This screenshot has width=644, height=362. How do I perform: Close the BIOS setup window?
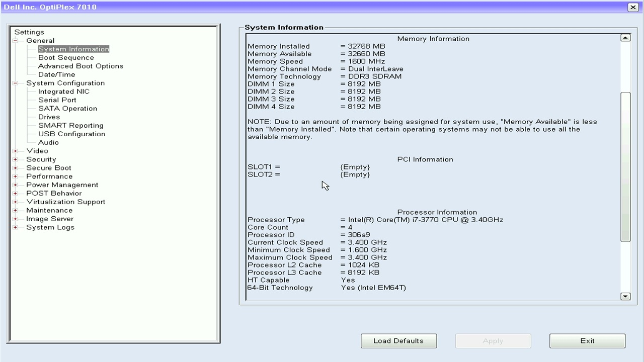coord(633,7)
